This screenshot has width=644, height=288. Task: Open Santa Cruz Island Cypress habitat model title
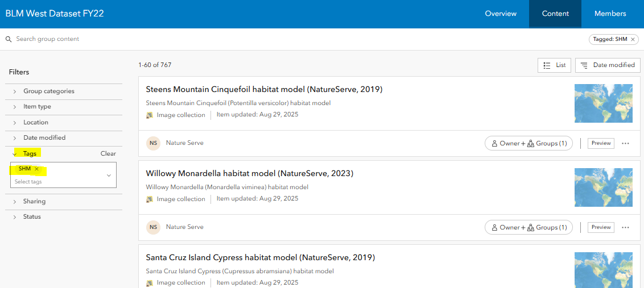tap(261, 258)
